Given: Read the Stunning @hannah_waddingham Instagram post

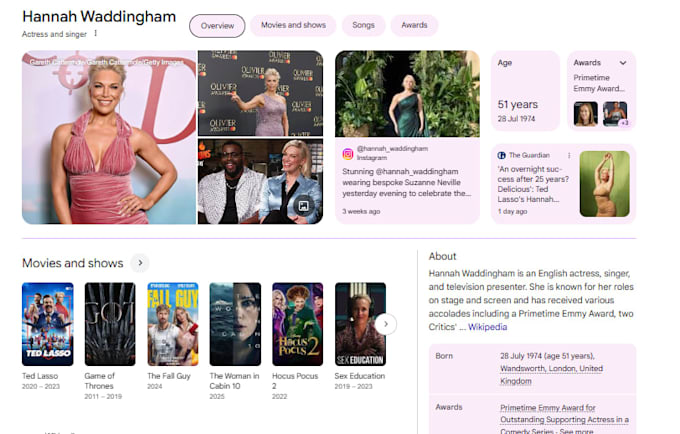Looking at the screenshot, I should pyautogui.click(x=406, y=183).
